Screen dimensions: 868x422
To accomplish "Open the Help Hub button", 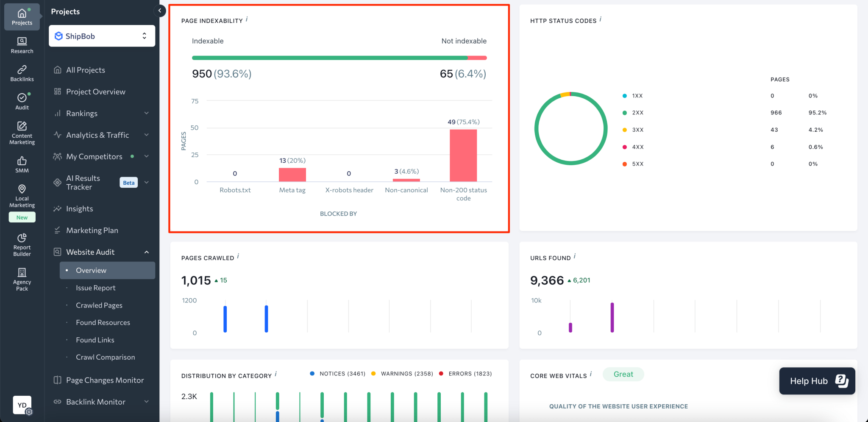I will click(x=817, y=381).
